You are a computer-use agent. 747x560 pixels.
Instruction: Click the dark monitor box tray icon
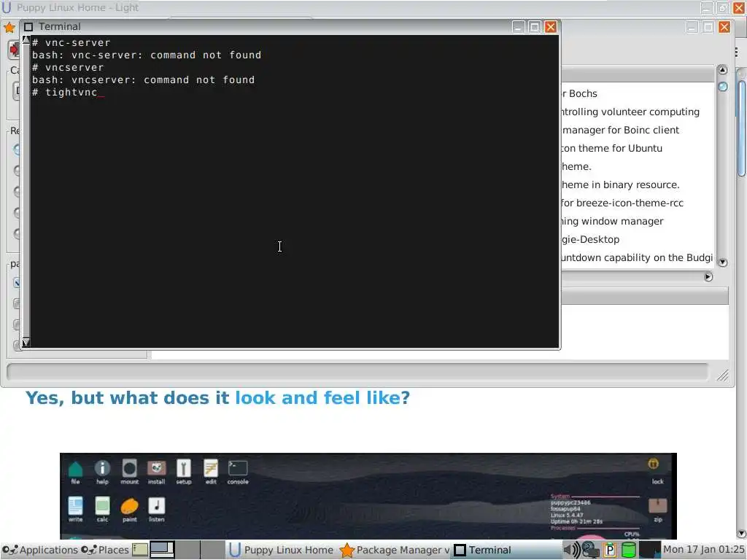point(649,550)
